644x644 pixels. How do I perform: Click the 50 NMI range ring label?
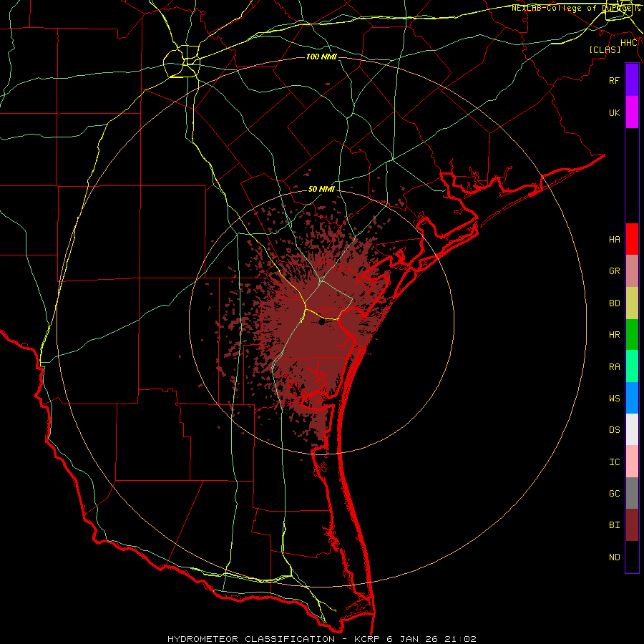point(321,189)
